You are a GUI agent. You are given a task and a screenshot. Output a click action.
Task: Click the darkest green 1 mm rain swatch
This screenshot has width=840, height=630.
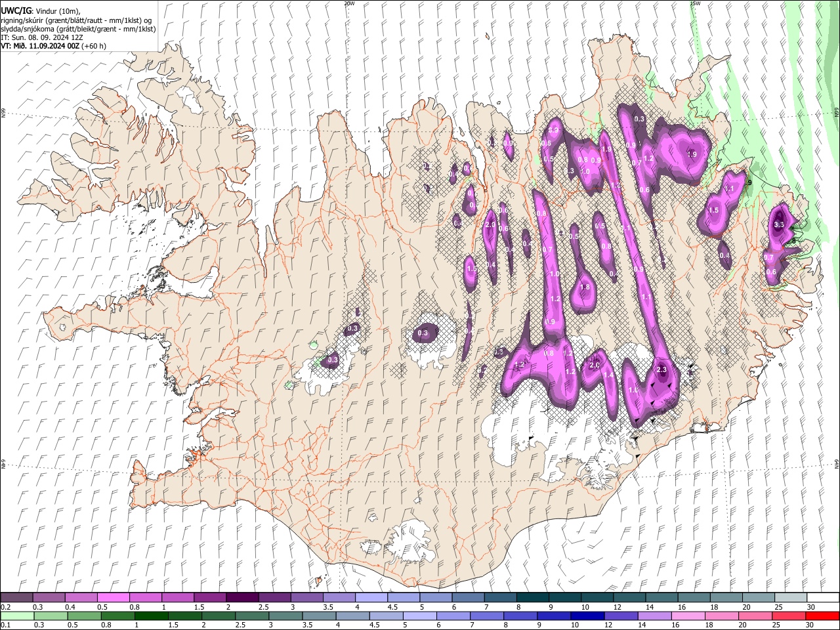coord(151,616)
